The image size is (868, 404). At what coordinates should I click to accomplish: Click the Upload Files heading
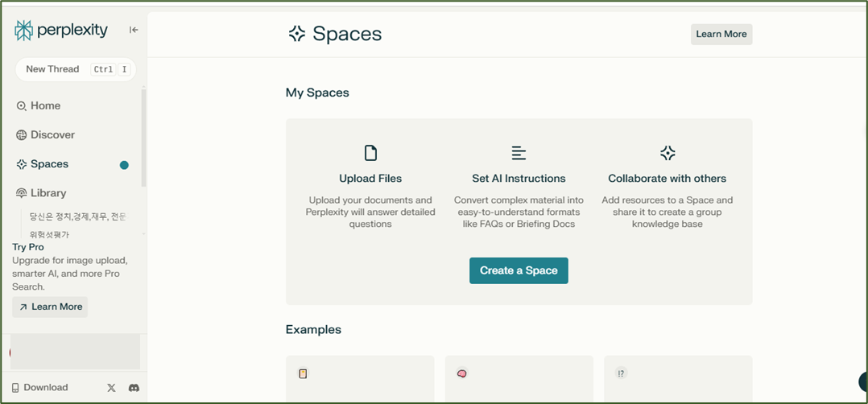[370, 179]
